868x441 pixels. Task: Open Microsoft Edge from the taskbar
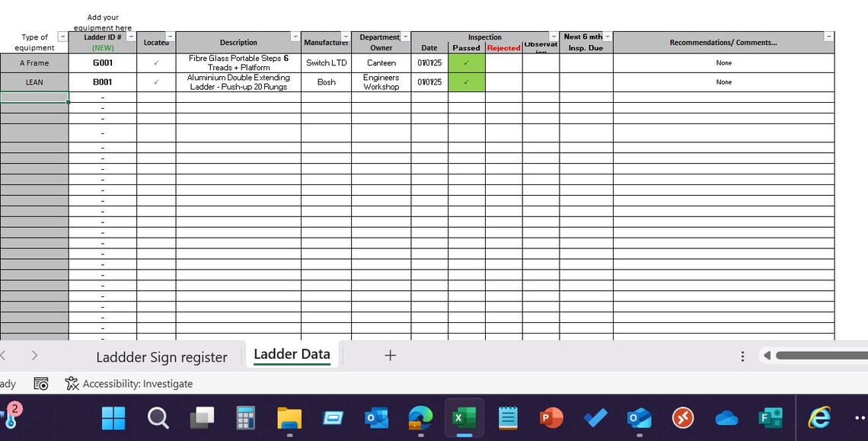tap(420, 417)
